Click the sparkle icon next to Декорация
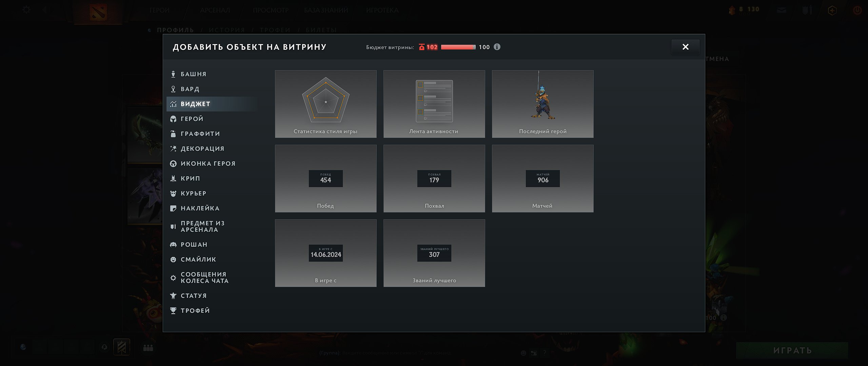The width and height of the screenshot is (868, 366). tap(173, 148)
